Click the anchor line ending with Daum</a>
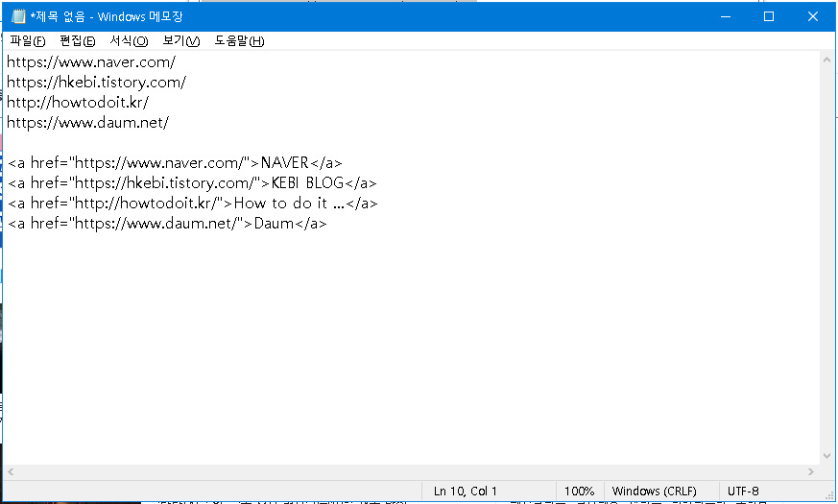The width and height of the screenshot is (838, 504). point(167,224)
